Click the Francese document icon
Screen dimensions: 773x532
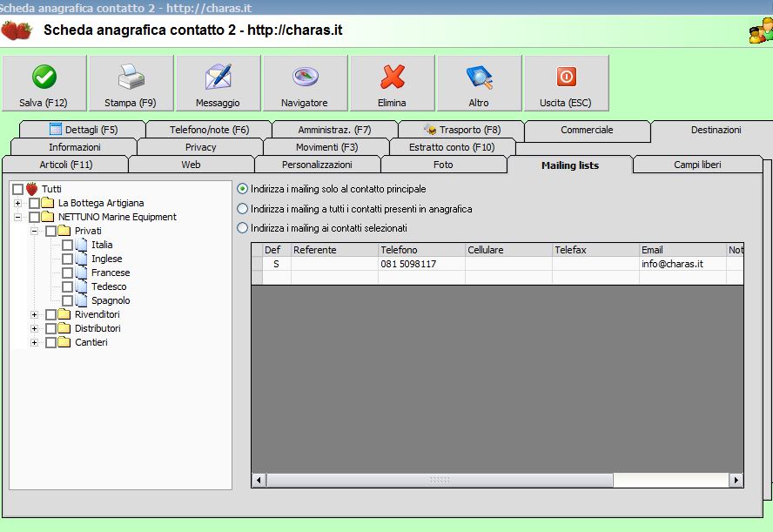click(x=81, y=273)
